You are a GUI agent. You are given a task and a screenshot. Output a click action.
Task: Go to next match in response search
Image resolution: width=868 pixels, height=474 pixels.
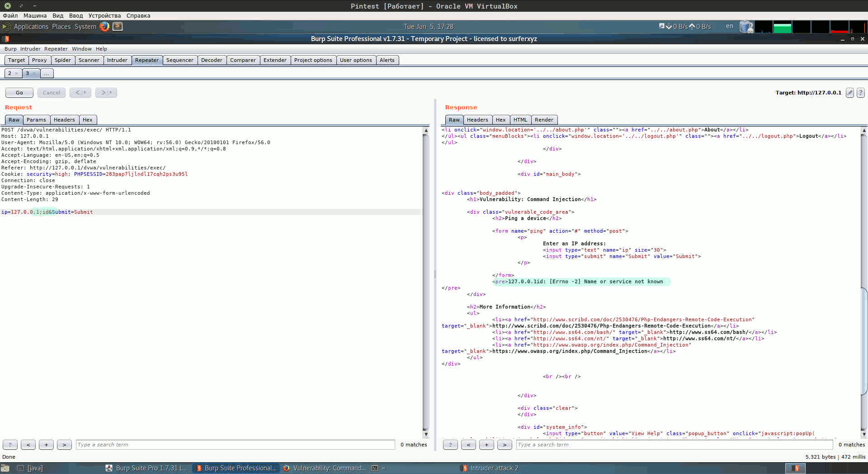[505, 445]
